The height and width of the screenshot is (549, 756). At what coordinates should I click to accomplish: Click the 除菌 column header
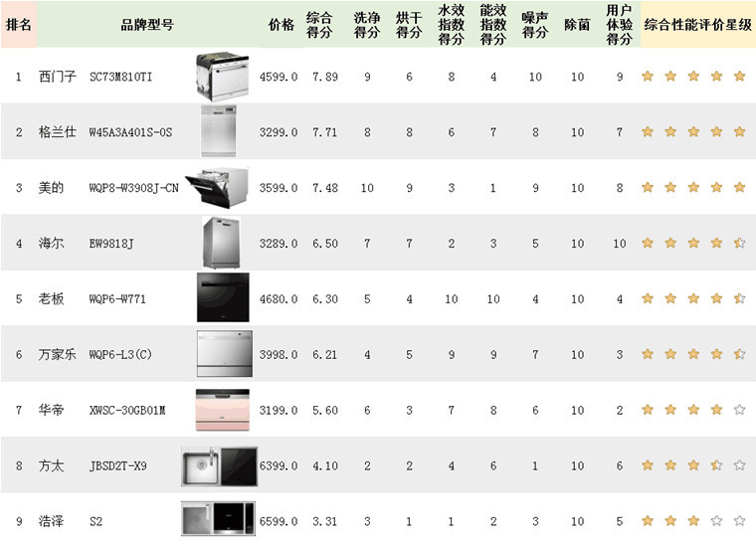(x=577, y=25)
